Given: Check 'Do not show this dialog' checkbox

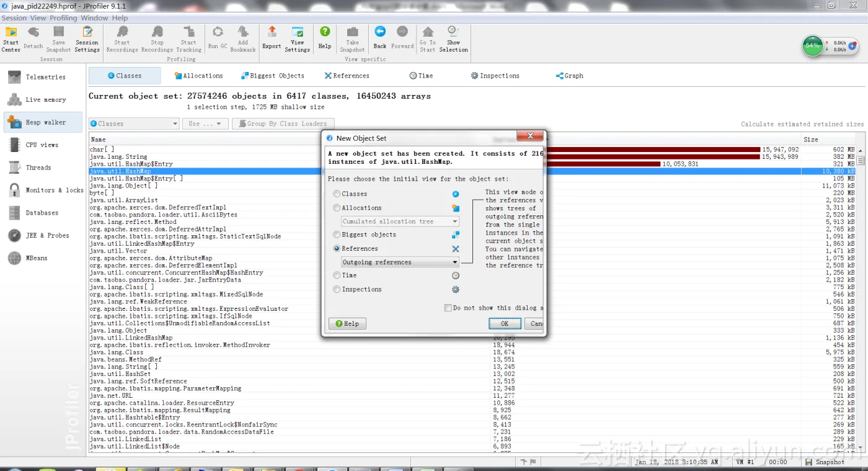Looking at the screenshot, I should (448, 308).
